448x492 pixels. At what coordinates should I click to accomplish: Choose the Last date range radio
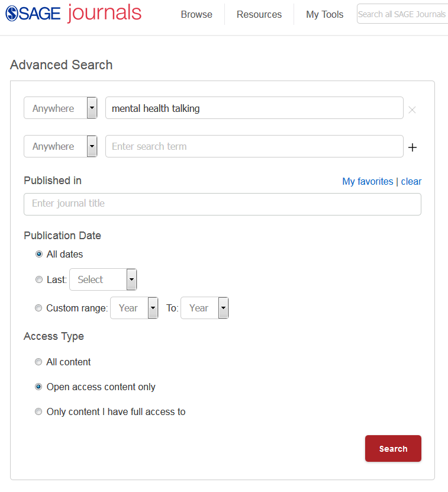[x=39, y=279]
